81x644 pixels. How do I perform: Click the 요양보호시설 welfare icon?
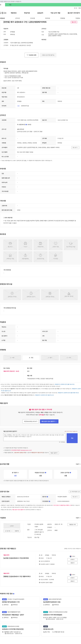coord(40,257)
